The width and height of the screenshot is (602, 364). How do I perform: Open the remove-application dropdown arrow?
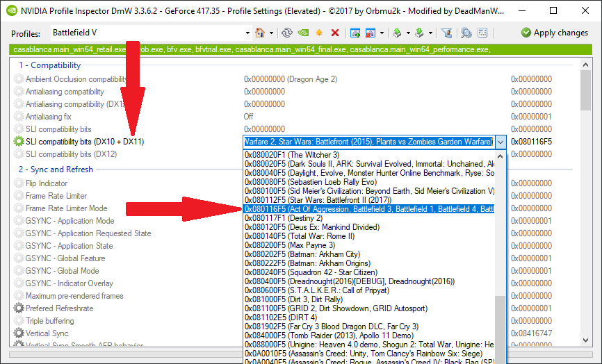click(x=382, y=33)
